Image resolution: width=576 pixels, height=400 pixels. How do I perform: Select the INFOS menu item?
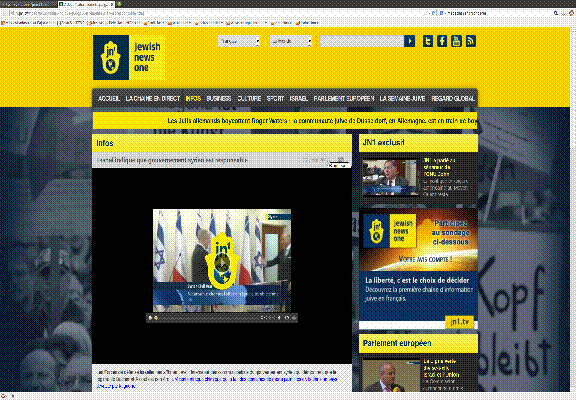(193, 98)
